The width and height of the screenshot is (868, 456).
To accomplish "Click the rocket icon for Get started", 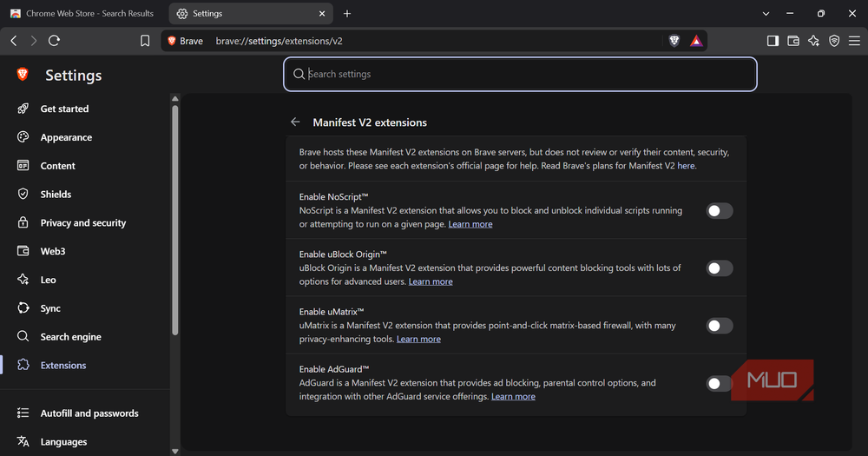I will click(23, 109).
